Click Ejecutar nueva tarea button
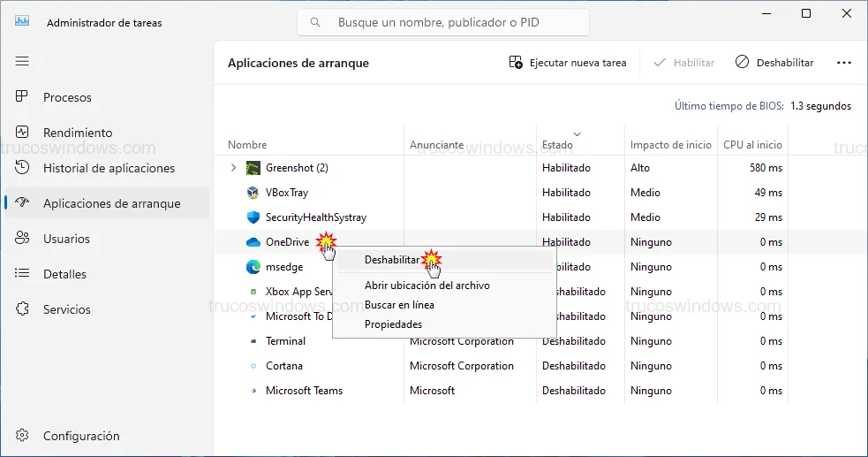Screen dimensions: 868x457 tap(568, 63)
